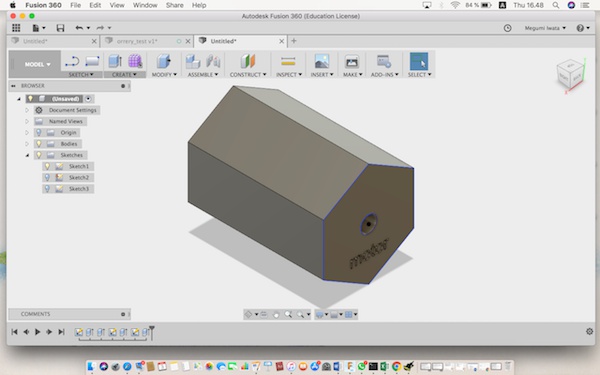600x375 pixels.
Task: Open the Window menu in menu bar
Action: coord(145,5)
